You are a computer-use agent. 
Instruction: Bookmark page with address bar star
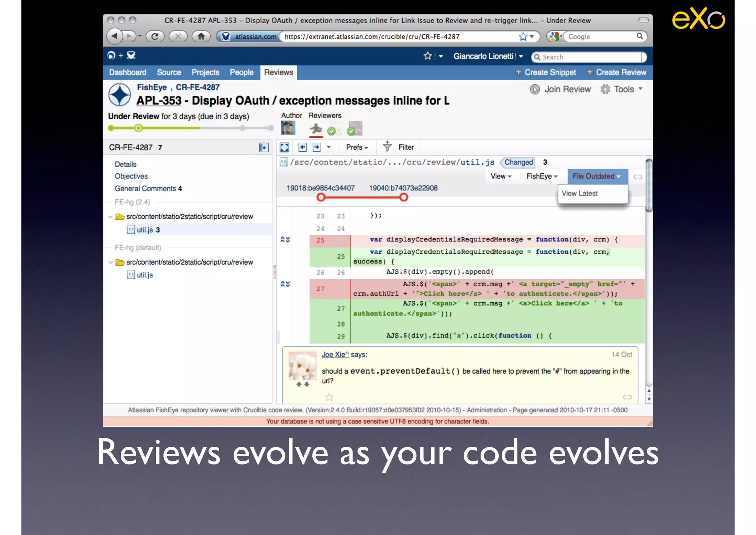pyautogui.click(x=523, y=36)
